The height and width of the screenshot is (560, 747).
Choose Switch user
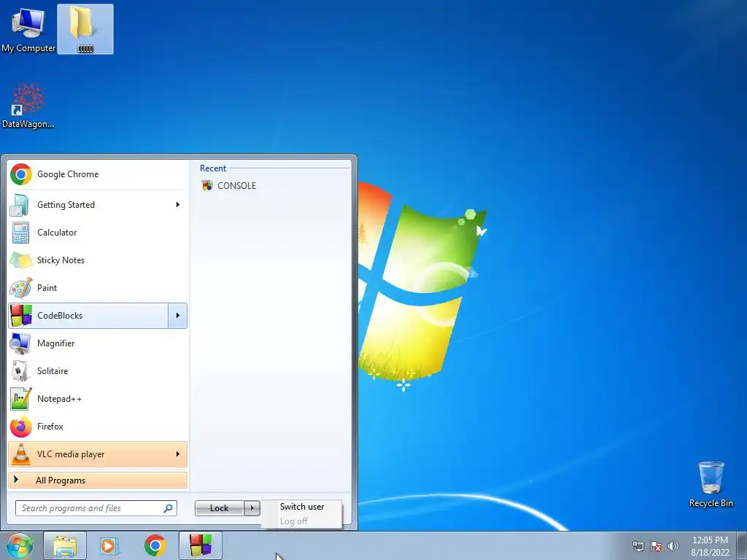coord(301,507)
